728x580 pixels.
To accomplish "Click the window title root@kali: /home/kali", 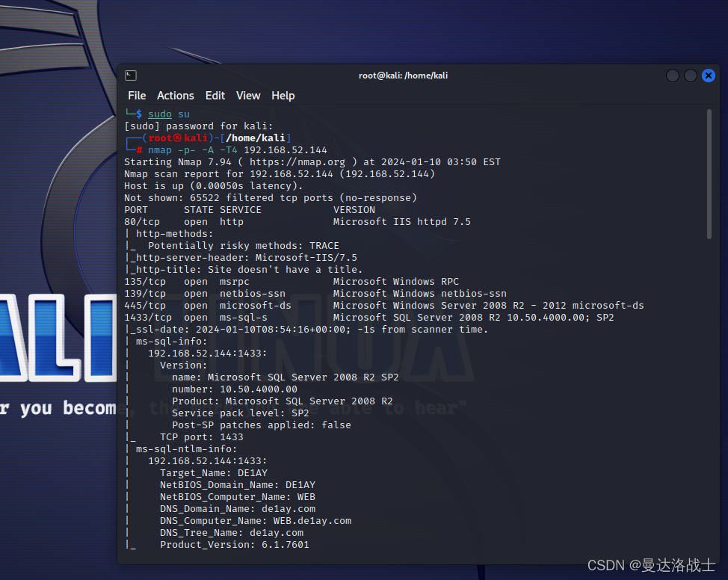I will tap(403, 75).
